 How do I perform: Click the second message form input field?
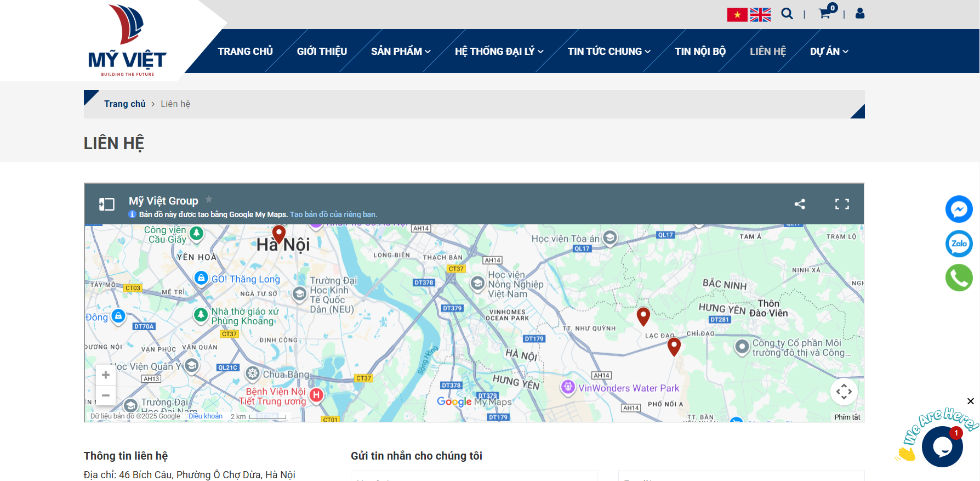[742, 476]
